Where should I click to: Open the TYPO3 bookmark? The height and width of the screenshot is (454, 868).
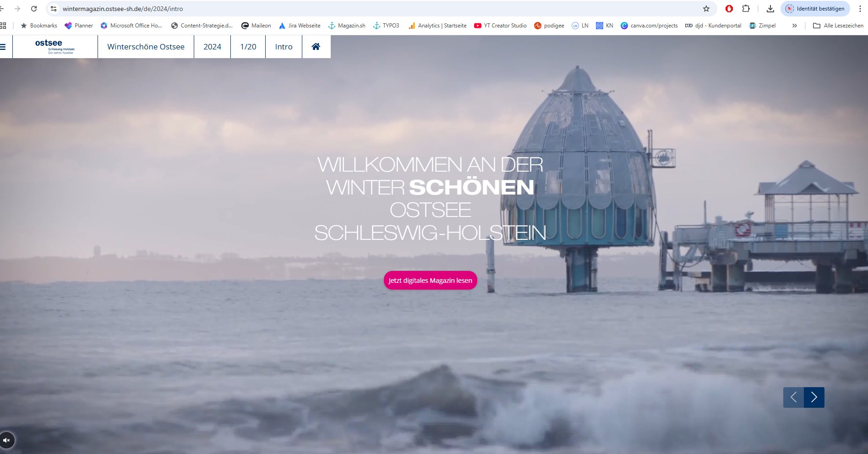386,26
